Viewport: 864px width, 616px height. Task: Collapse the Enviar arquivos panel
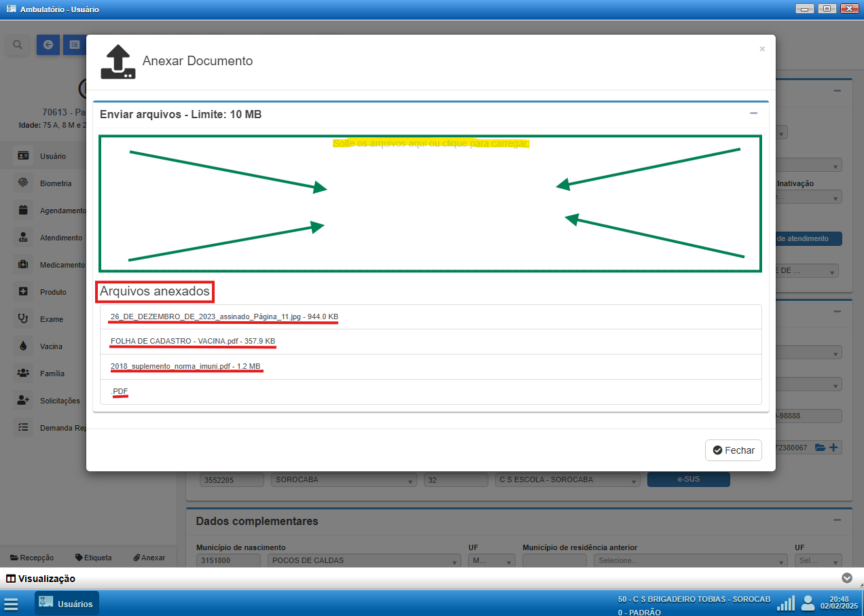[753, 113]
